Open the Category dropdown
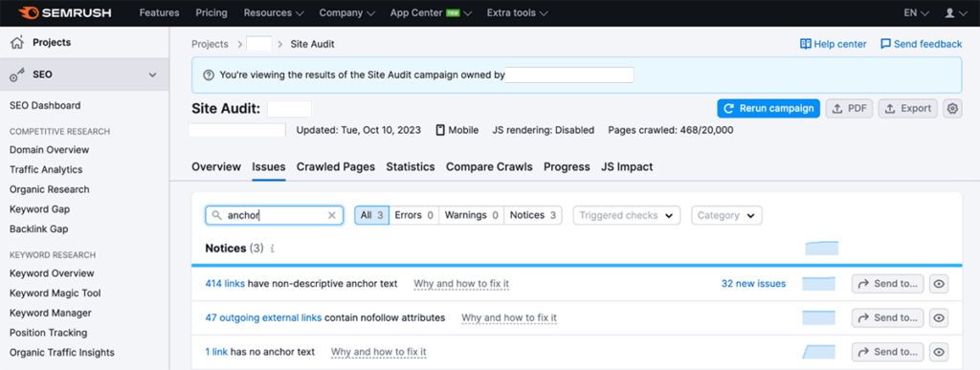980x370 pixels. (726, 215)
